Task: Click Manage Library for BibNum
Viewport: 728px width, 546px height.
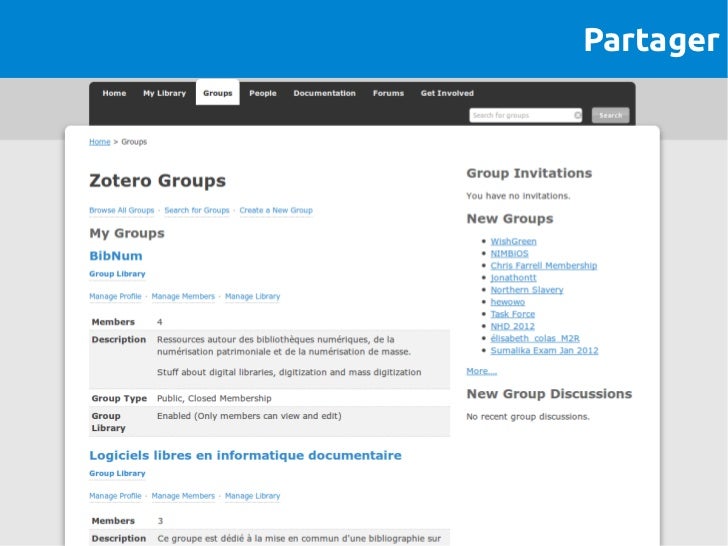Action: coord(253,296)
